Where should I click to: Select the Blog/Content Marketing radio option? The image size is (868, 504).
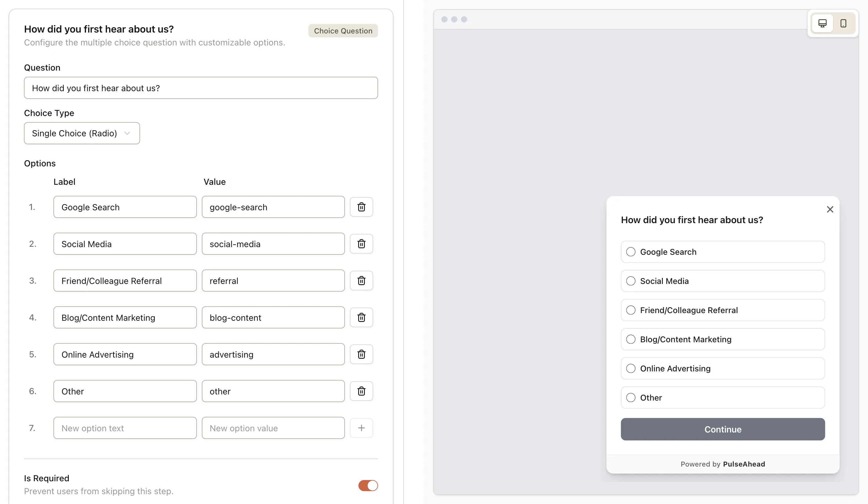(631, 339)
